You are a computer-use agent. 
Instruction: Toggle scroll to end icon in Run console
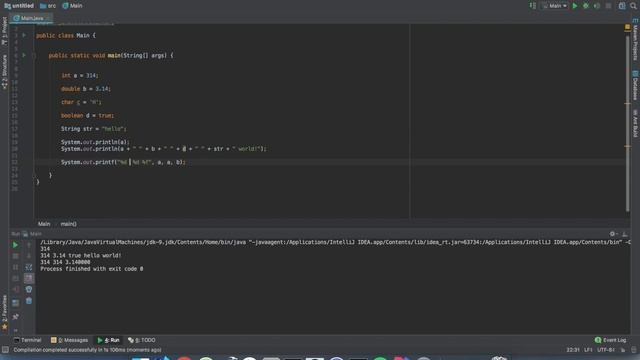point(29,278)
